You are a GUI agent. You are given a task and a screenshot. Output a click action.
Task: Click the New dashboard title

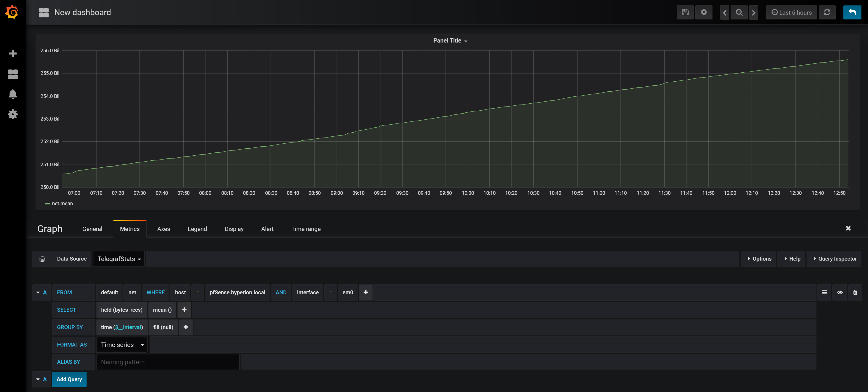pyautogui.click(x=83, y=12)
